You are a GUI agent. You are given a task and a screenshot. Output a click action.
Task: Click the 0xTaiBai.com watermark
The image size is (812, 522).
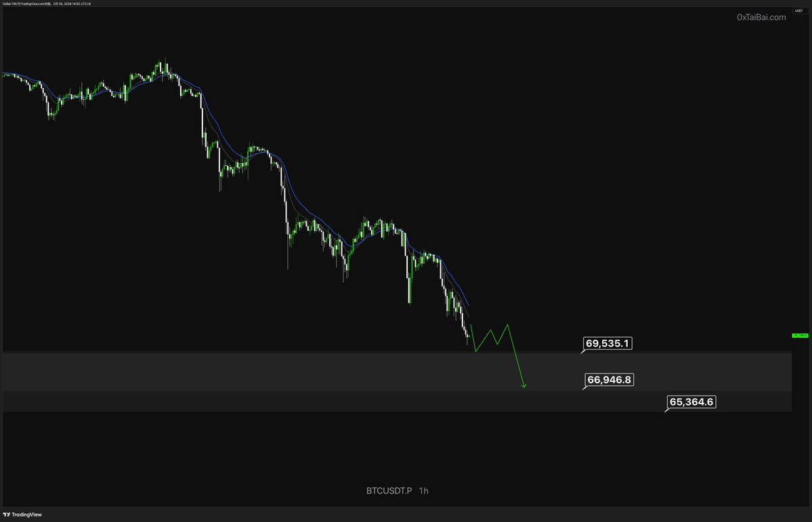click(761, 18)
